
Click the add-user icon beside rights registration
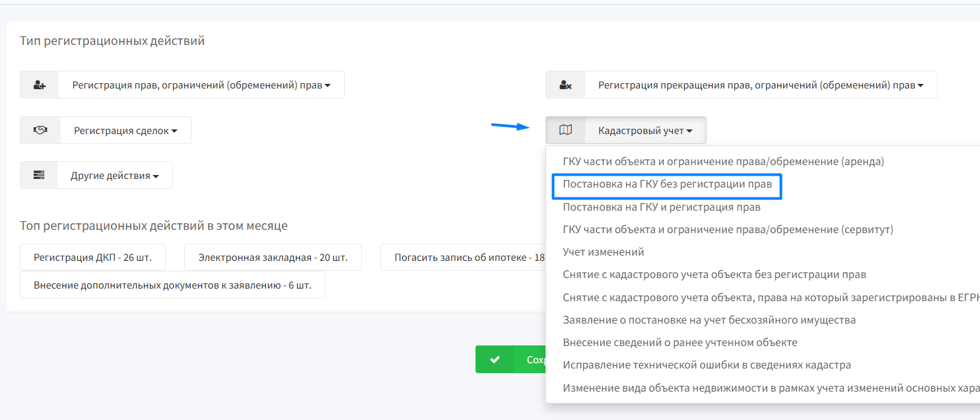40,85
